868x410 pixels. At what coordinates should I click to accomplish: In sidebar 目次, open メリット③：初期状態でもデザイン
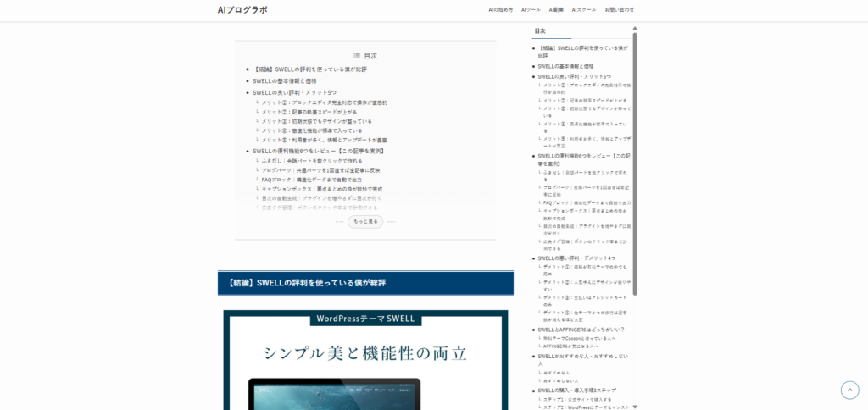587,112
